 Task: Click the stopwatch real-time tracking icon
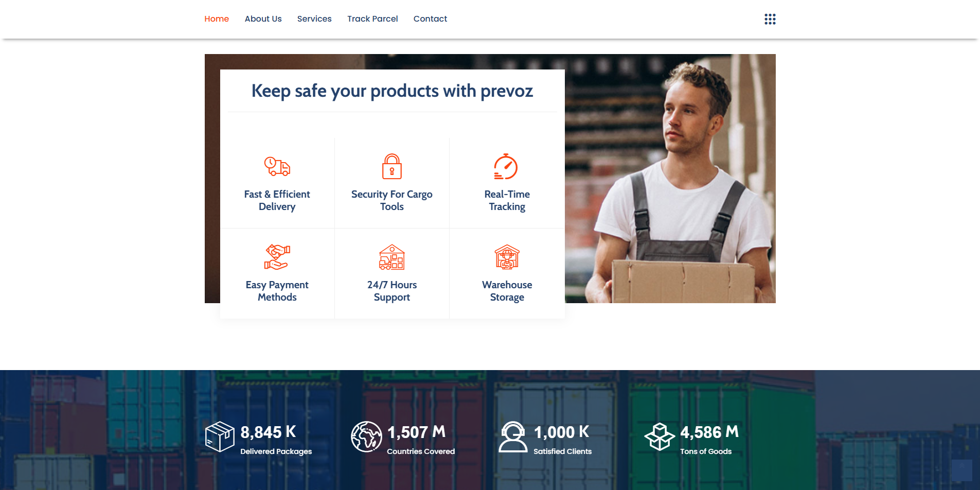coord(506,166)
